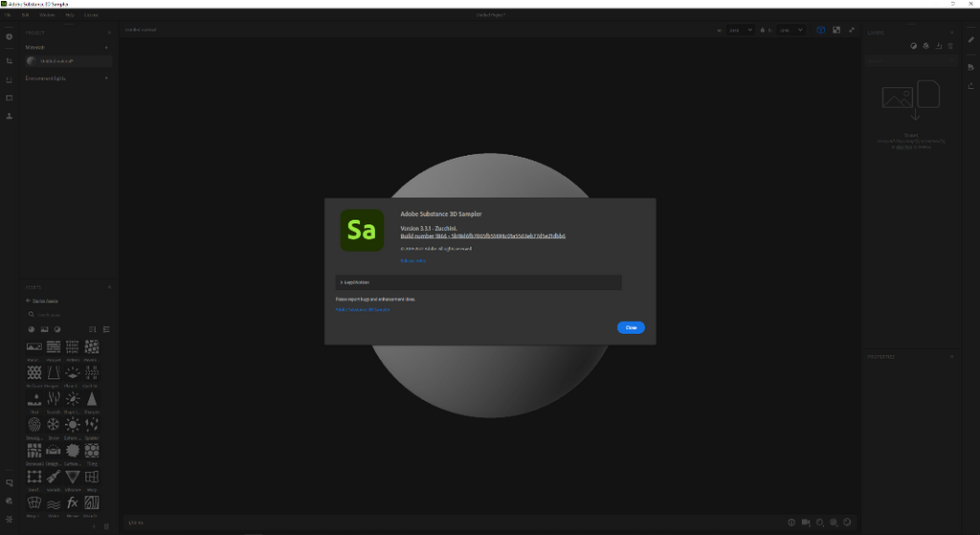Switch to 3D view cube icon
The image size is (980, 535).
820,30
